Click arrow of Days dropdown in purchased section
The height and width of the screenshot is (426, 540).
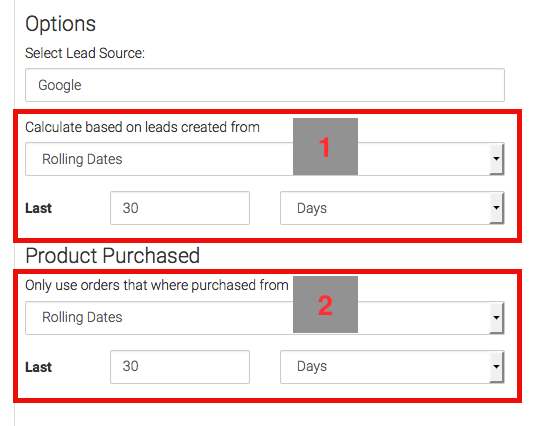496,367
